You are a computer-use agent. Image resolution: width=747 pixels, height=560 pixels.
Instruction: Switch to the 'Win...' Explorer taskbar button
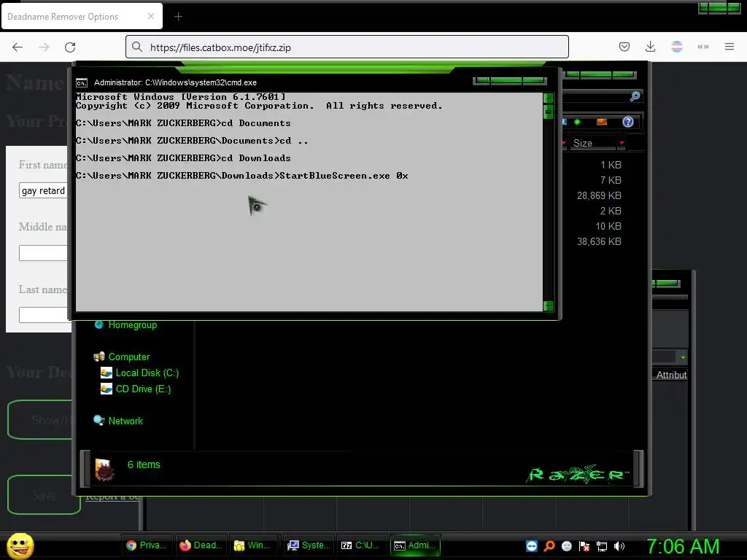coord(253,545)
